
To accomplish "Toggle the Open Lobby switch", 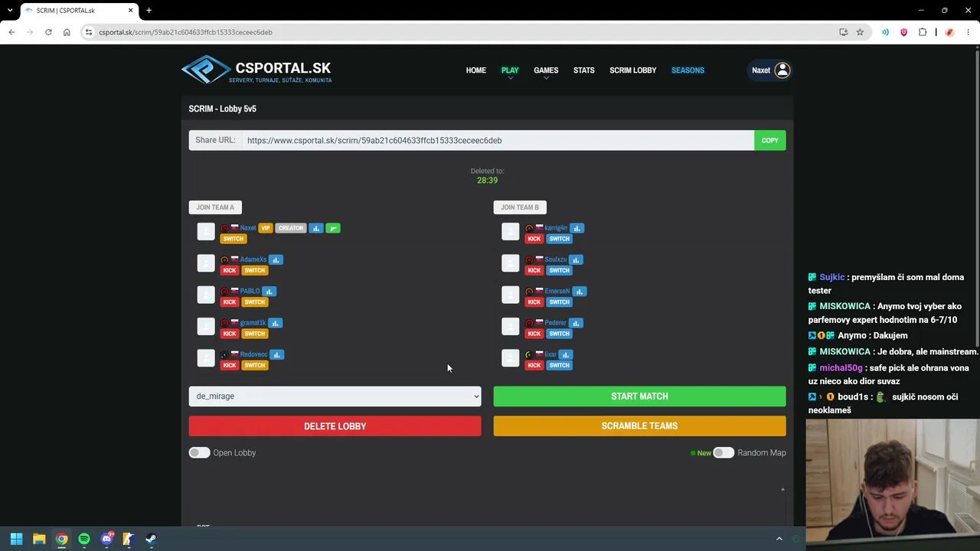I will 199,453.
